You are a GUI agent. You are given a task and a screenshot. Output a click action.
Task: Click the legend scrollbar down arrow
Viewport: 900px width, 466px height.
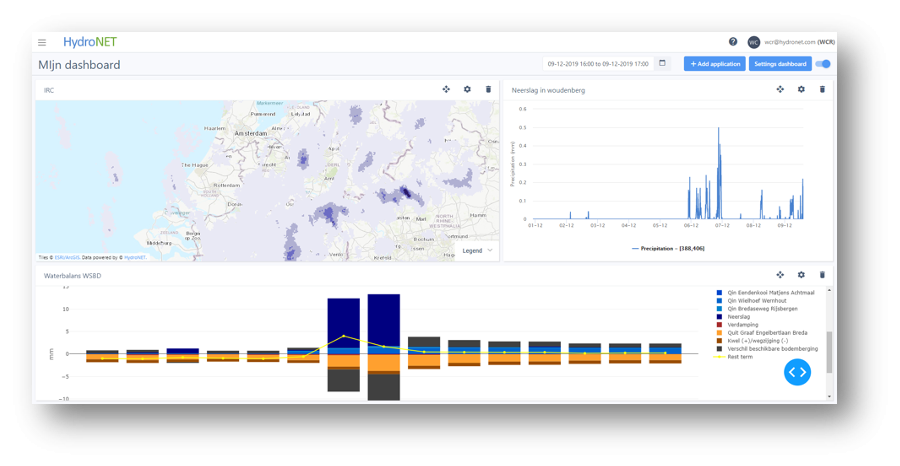click(x=829, y=397)
